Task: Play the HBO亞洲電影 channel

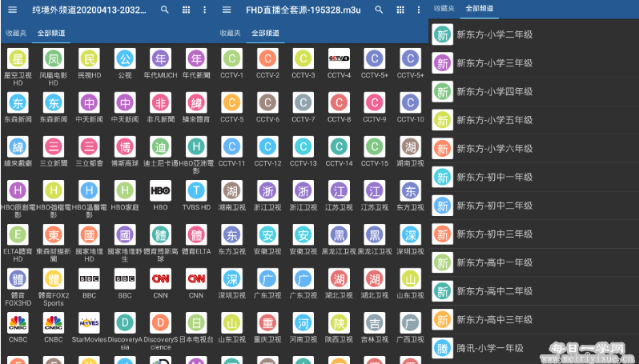Action: 196,154
